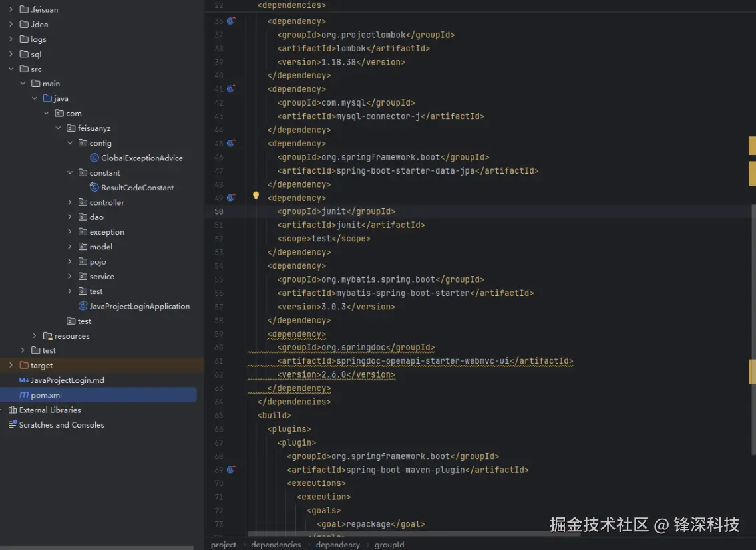Open JavaProjectLoginApplication class
Viewport: 756px width, 550px height.
click(139, 306)
